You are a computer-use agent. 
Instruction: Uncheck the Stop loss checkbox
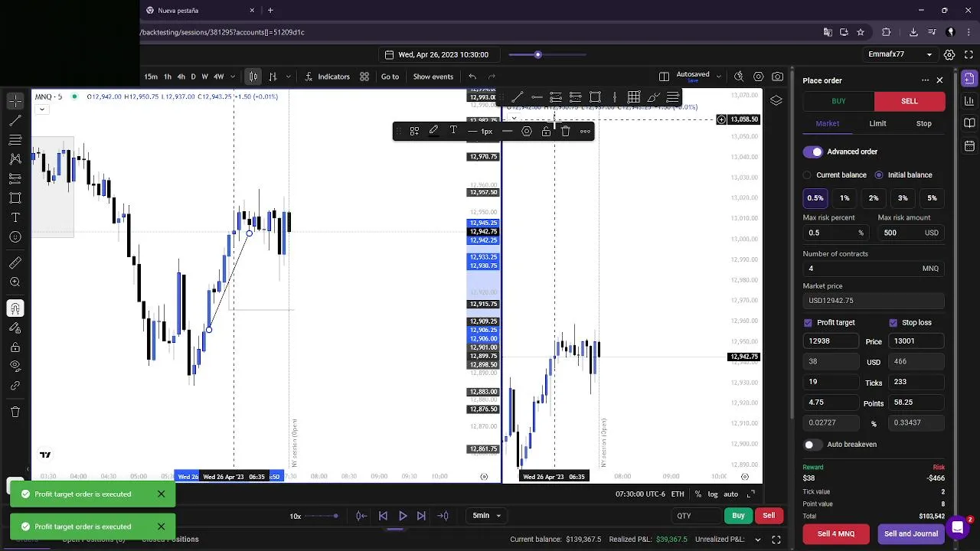click(x=893, y=323)
